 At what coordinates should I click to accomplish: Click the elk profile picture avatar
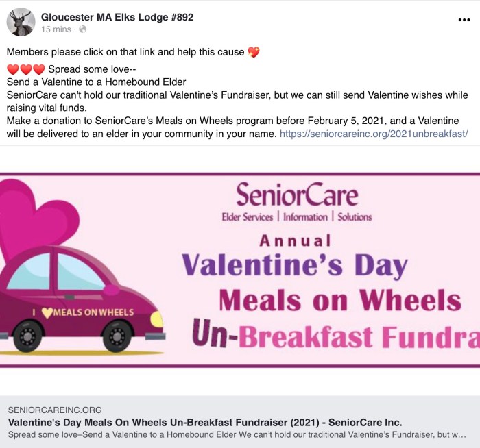pyautogui.click(x=21, y=22)
